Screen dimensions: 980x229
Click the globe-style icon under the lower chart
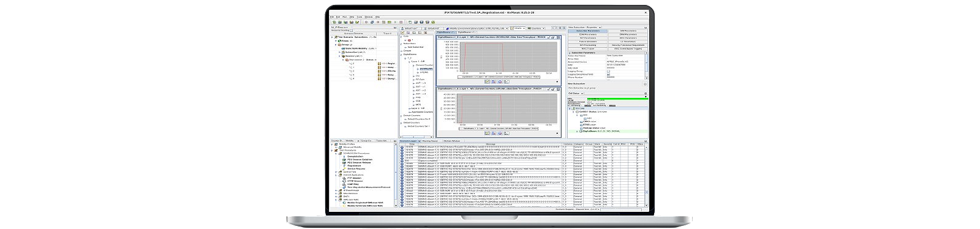pos(500,133)
